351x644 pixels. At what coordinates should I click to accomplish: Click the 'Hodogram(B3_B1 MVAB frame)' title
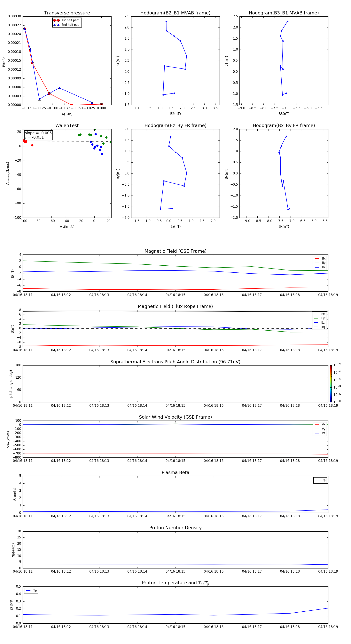(x=284, y=13)
